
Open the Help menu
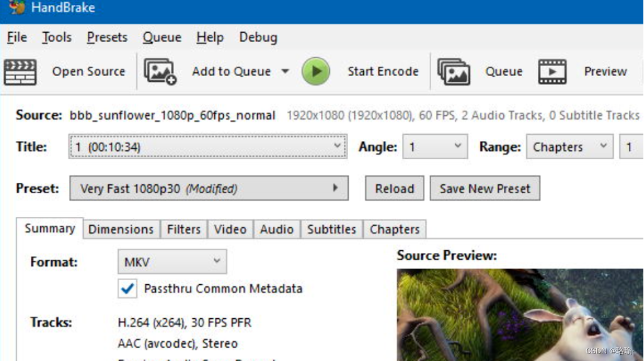[x=210, y=37]
